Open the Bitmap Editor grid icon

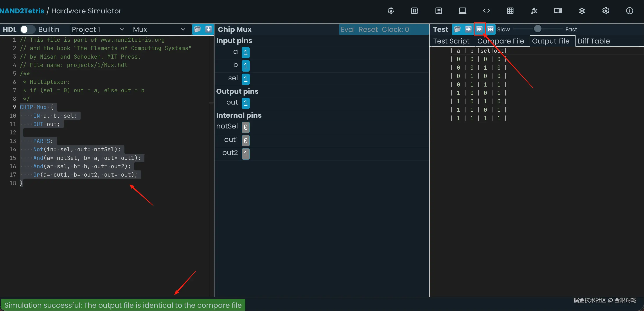[510, 11]
